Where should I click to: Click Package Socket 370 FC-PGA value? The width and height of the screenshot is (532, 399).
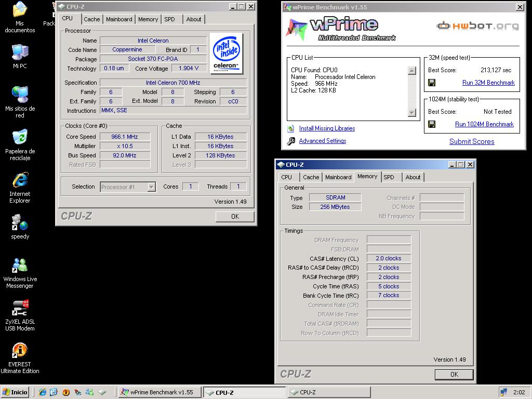[153, 59]
